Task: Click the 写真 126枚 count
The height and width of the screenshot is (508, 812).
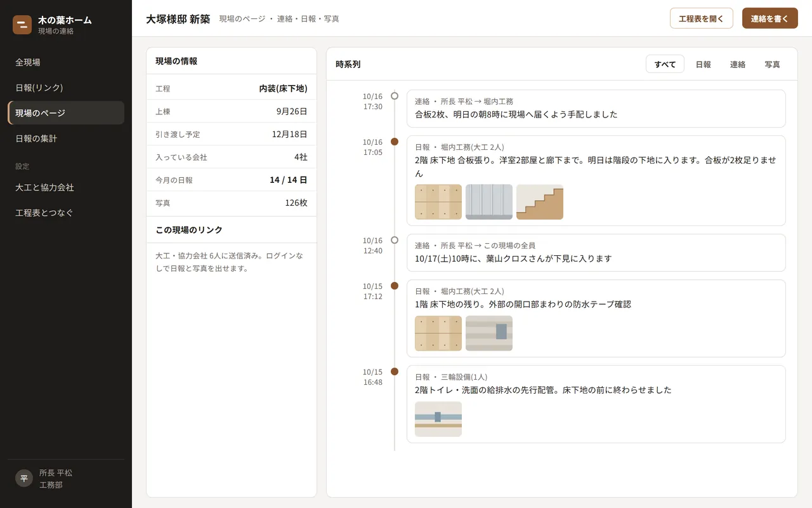Action: [x=296, y=203]
